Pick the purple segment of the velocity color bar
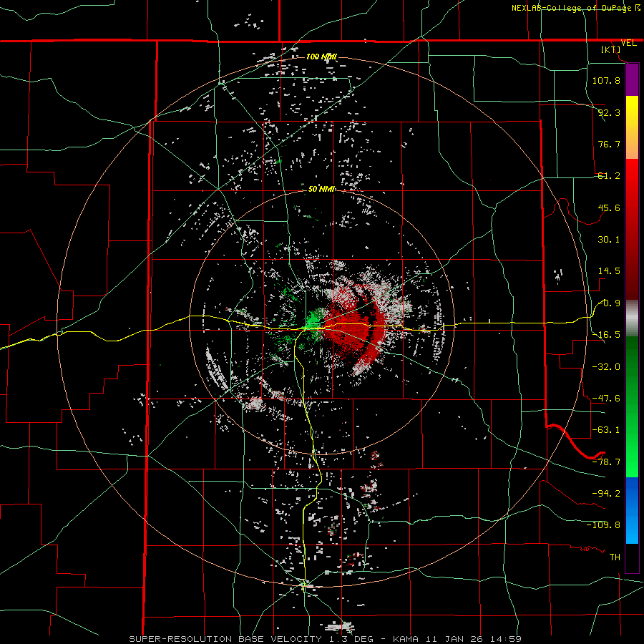Image resolution: width=644 pixels, height=644 pixels. tap(632, 79)
